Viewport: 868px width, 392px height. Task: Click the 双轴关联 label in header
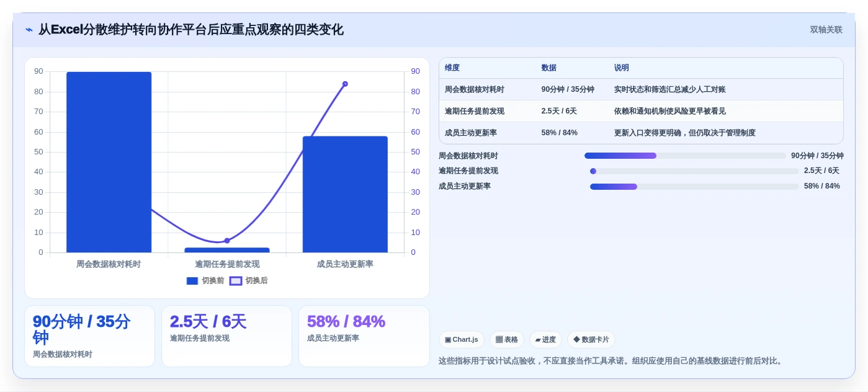point(826,30)
